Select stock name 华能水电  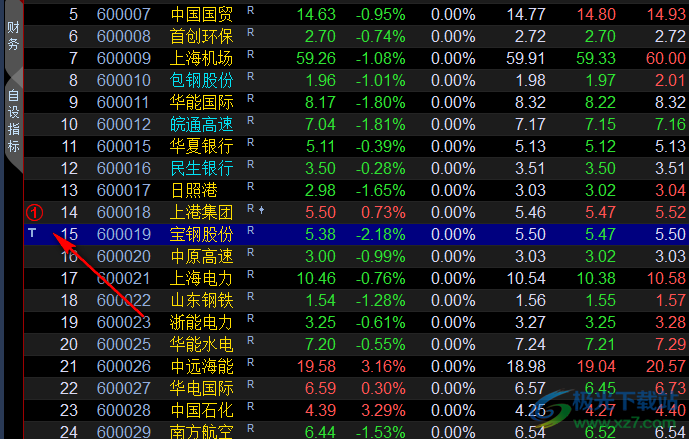tap(202, 344)
